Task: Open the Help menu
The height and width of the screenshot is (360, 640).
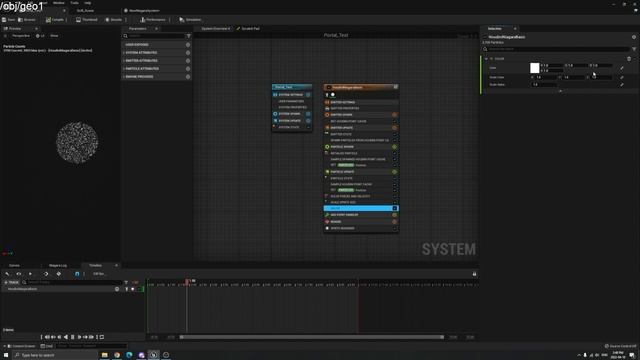Action: coord(87,2)
